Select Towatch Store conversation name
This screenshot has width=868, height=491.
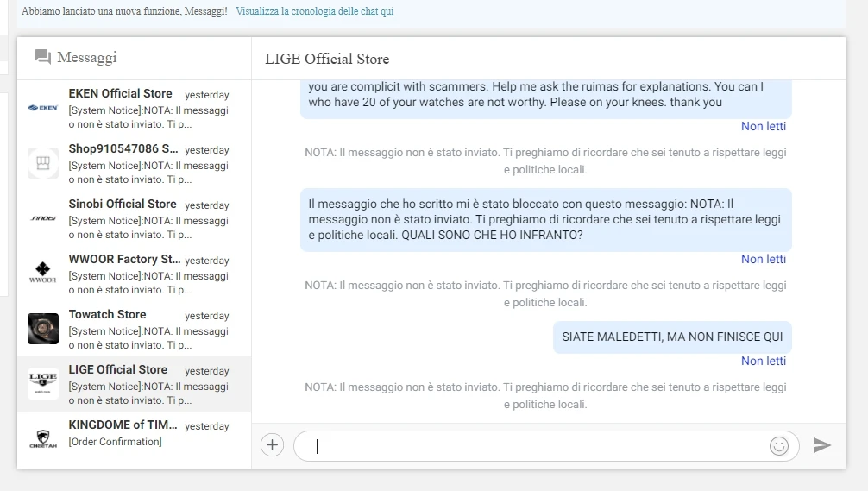point(107,315)
